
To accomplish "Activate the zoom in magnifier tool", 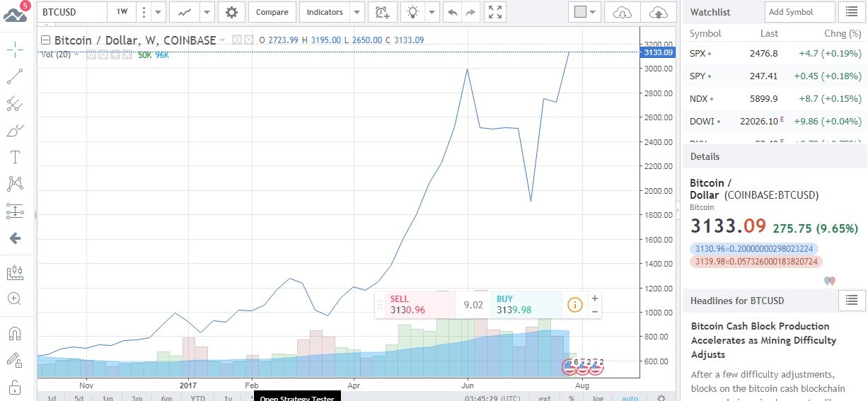I will point(15,298).
